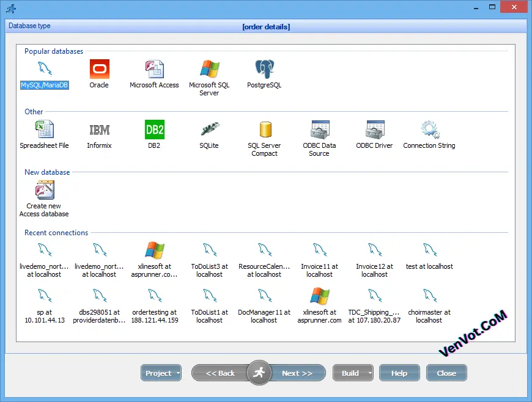Select the DB2 database icon

point(154,130)
